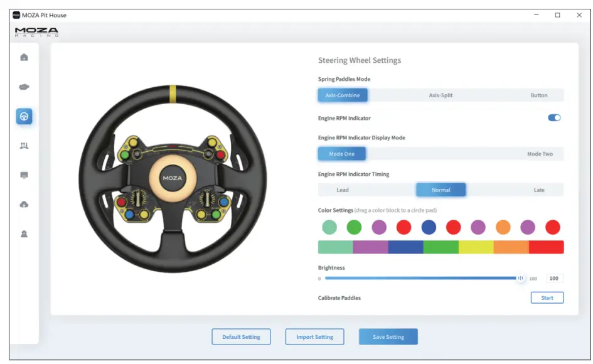Open the dashboard monitor icon in the sidebar

tap(24, 176)
